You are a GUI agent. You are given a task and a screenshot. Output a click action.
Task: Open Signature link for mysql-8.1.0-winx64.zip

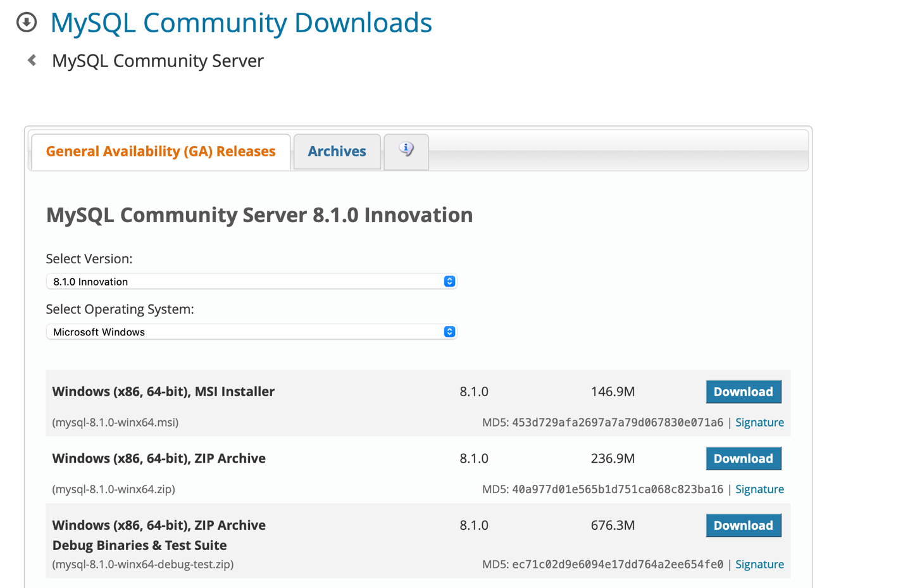[x=759, y=489]
